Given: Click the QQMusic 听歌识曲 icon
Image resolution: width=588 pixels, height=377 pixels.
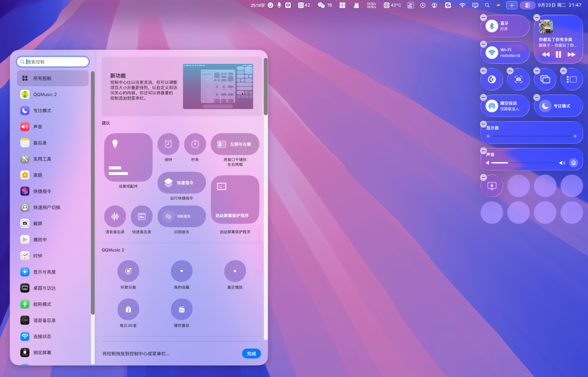Looking at the screenshot, I should tap(128, 271).
